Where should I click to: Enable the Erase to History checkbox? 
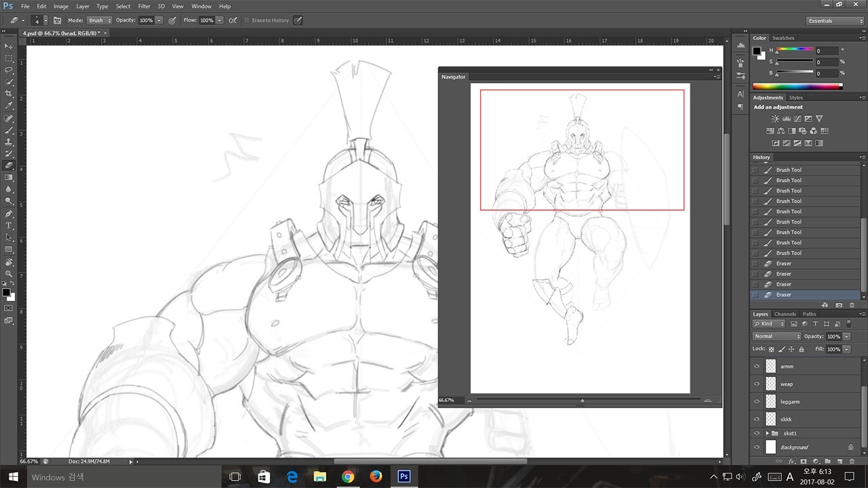tap(247, 20)
